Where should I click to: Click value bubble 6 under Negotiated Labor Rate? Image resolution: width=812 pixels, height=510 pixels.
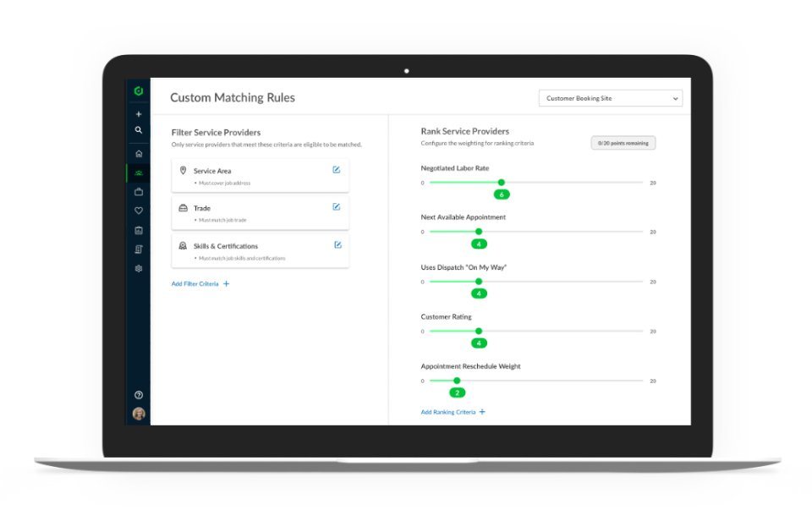click(x=502, y=195)
